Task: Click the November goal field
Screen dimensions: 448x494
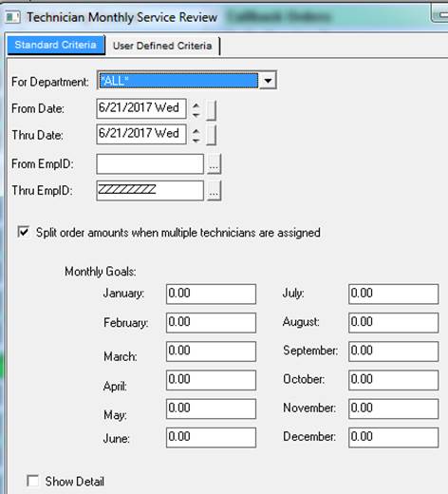Action: click(x=394, y=408)
